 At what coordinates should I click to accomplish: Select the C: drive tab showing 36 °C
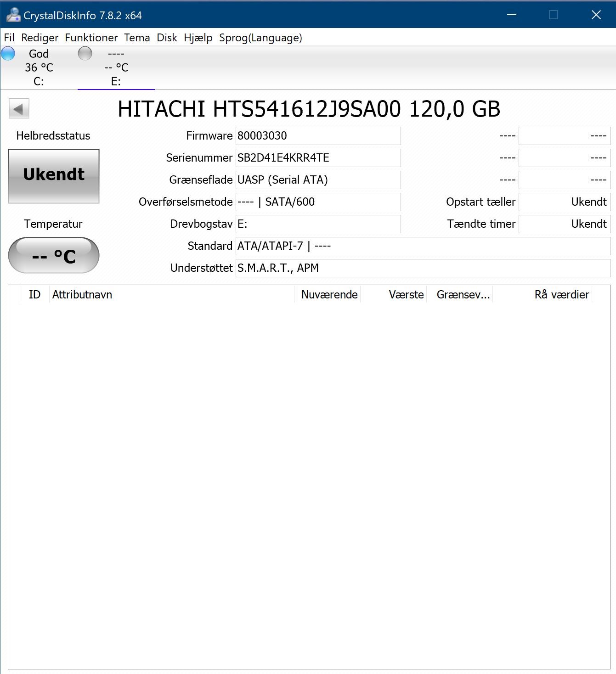[x=39, y=67]
